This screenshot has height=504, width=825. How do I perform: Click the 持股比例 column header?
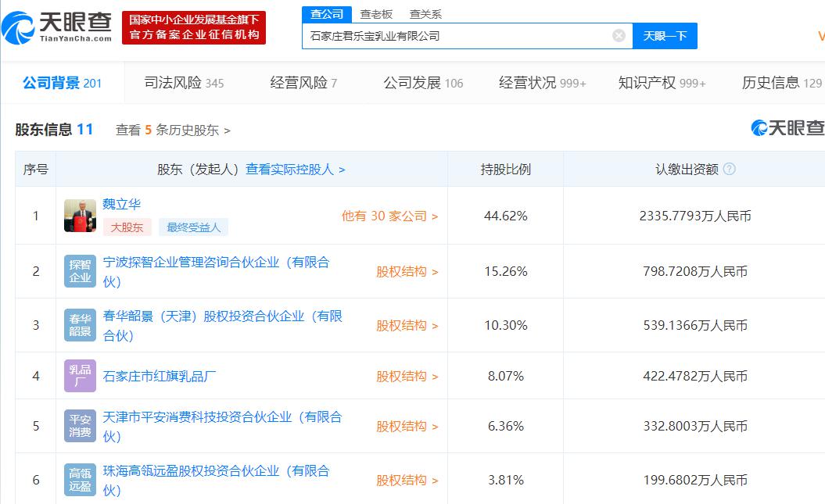506,170
